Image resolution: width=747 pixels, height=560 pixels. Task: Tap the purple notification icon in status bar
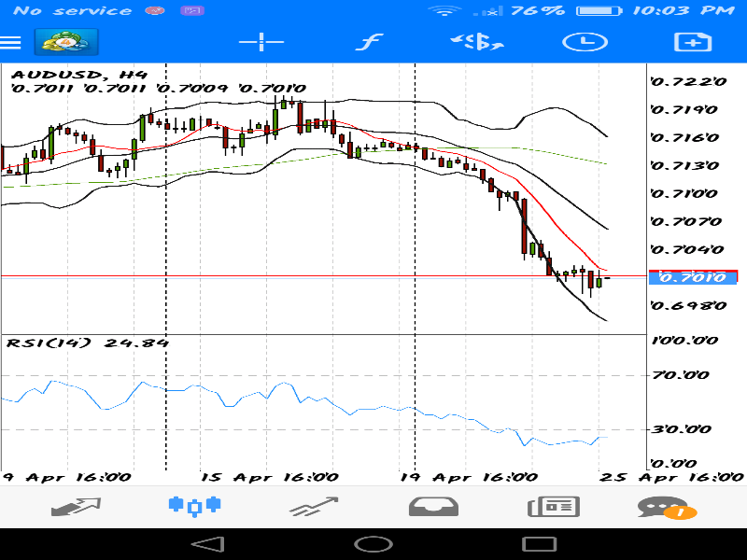click(x=192, y=10)
